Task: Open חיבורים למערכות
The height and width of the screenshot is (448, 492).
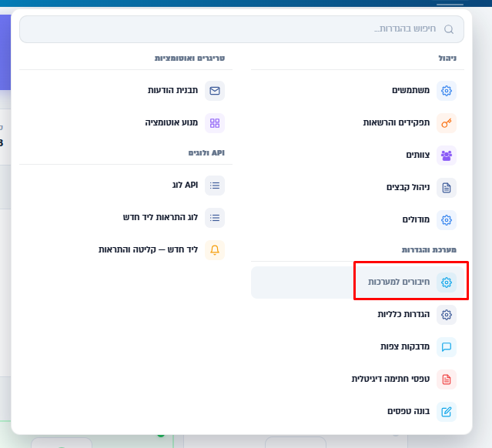Action: (357, 283)
